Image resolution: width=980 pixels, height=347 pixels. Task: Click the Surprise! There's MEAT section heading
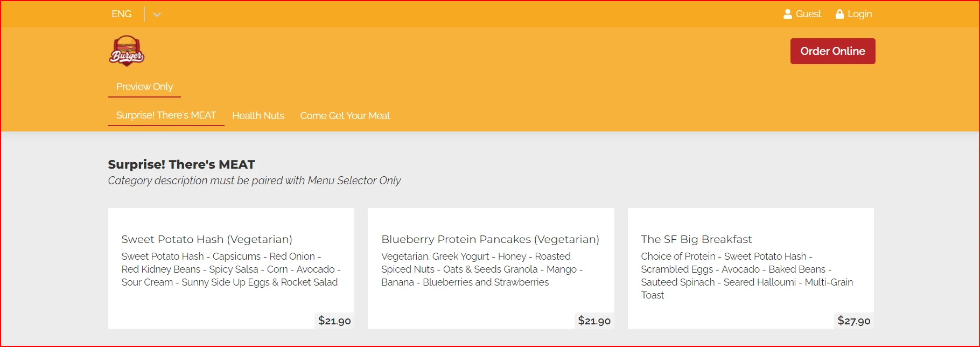point(181,164)
